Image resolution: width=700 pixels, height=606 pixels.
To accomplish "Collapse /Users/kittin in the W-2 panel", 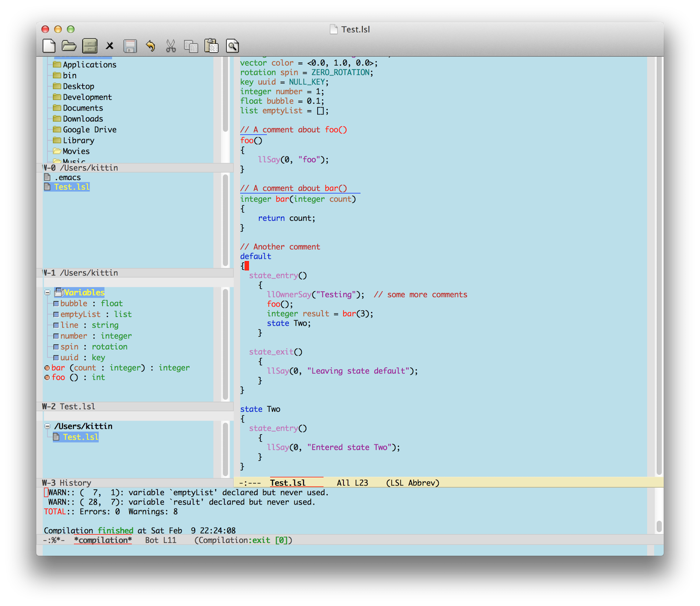I will [x=47, y=426].
